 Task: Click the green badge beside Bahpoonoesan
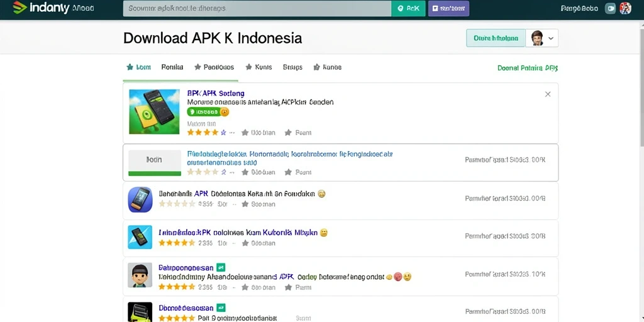221,267
